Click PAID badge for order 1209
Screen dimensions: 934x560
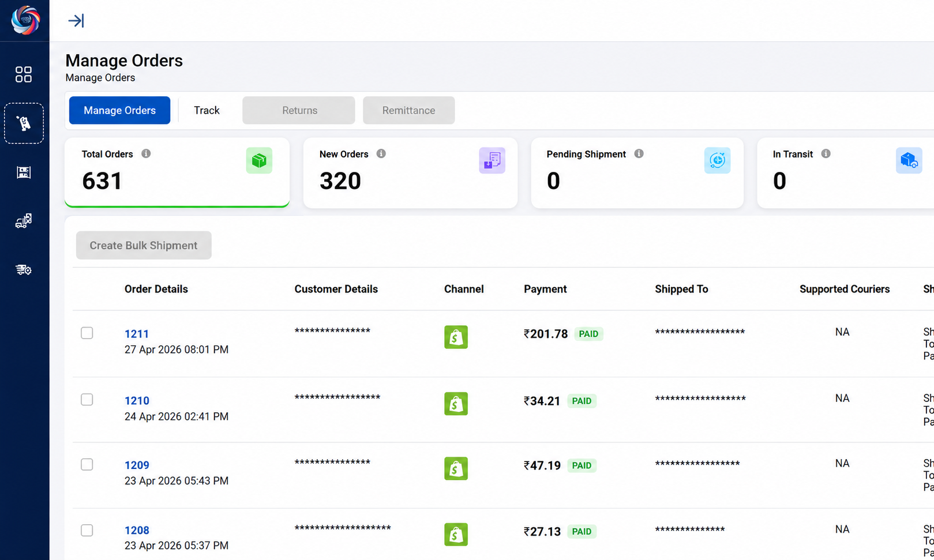point(582,465)
